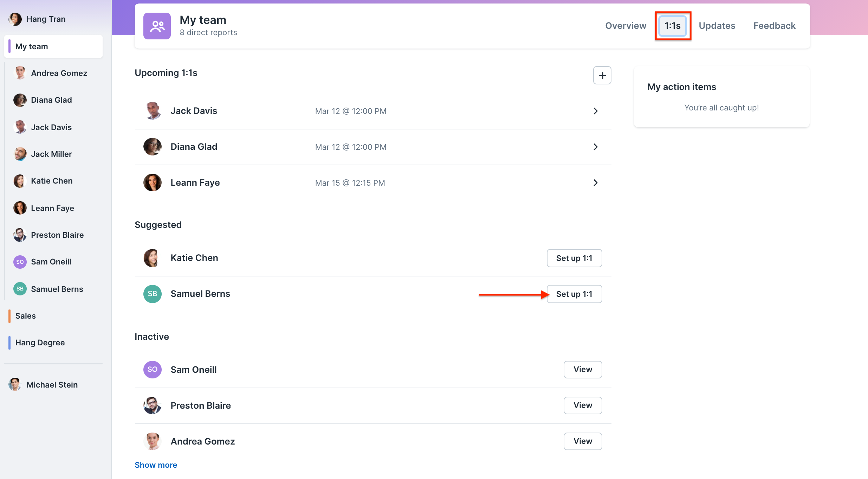Click the Show more link
The width and height of the screenshot is (868, 479).
tap(156, 465)
